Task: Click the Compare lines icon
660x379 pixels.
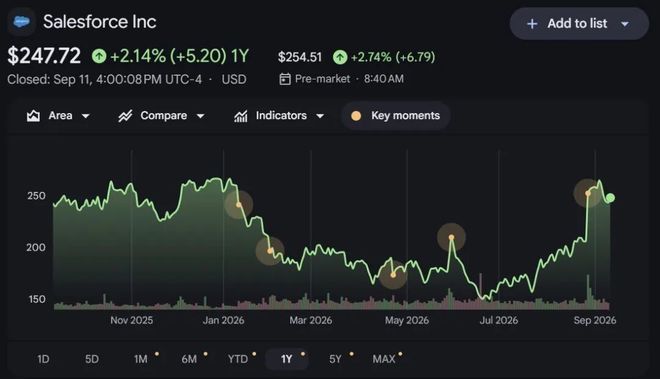Action: [x=125, y=116]
